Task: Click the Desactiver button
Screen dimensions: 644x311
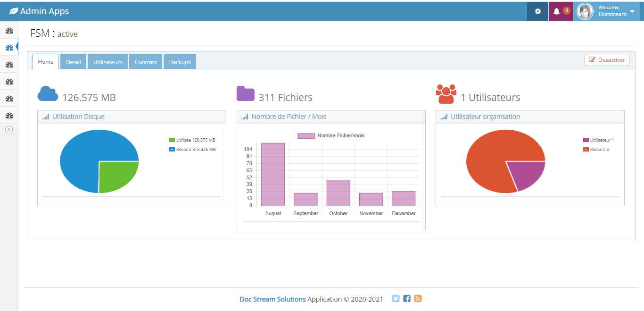Action: (x=607, y=60)
